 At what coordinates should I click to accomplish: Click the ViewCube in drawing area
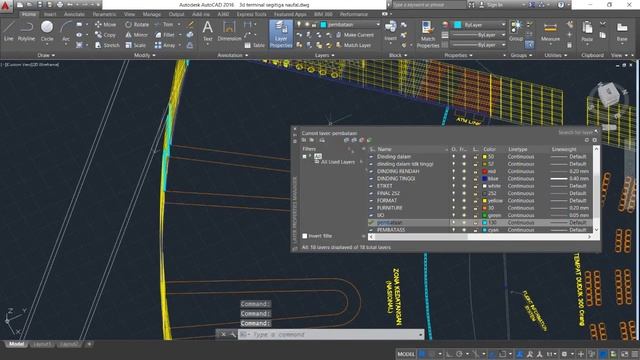coord(609,95)
